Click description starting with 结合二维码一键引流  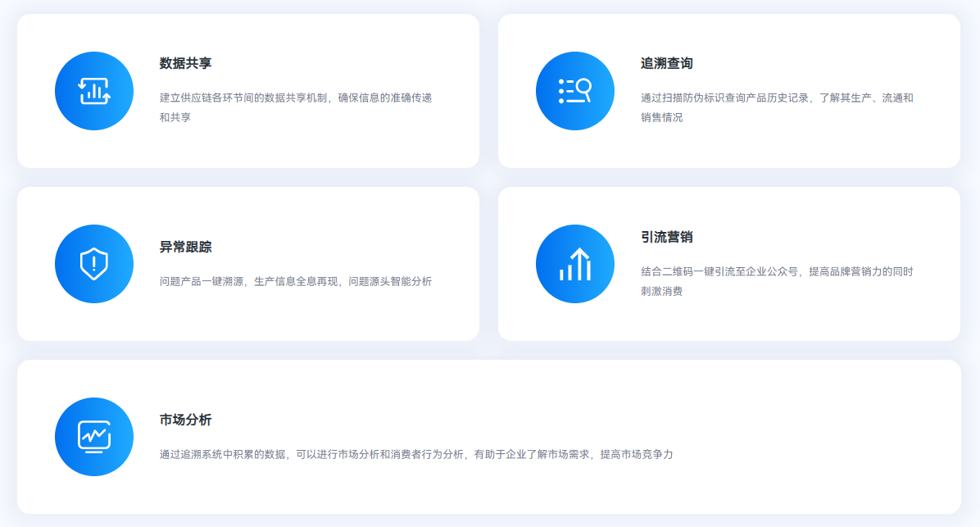coord(777,271)
